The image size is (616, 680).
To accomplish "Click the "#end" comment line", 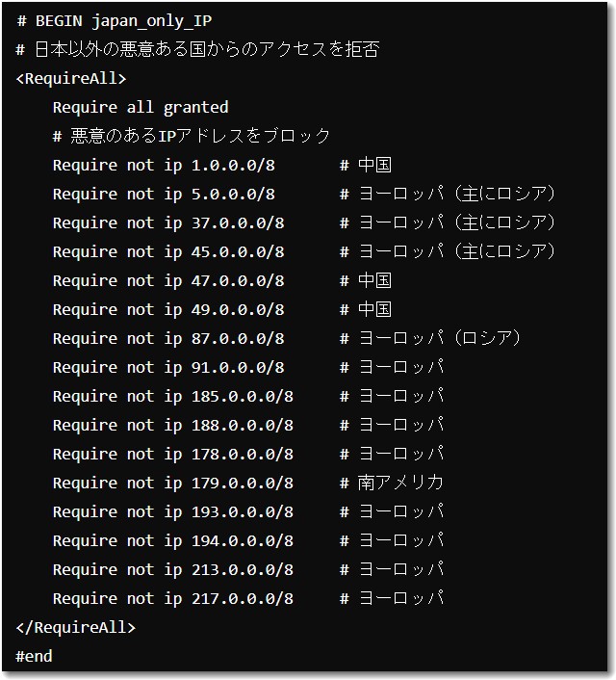I will 34,656.
